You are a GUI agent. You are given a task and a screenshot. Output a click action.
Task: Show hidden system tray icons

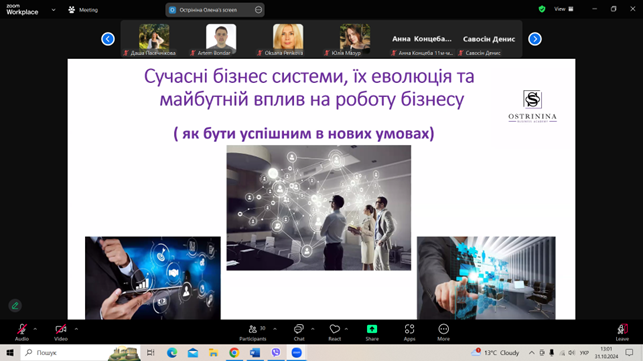532,353
